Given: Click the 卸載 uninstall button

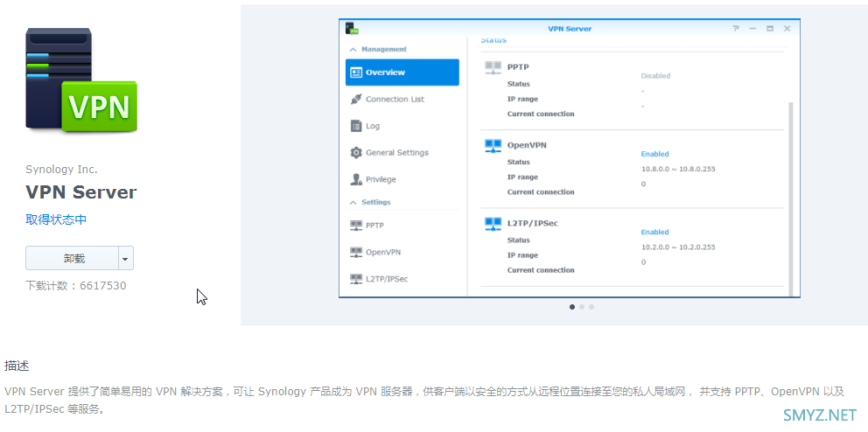Looking at the screenshot, I should 72,258.
